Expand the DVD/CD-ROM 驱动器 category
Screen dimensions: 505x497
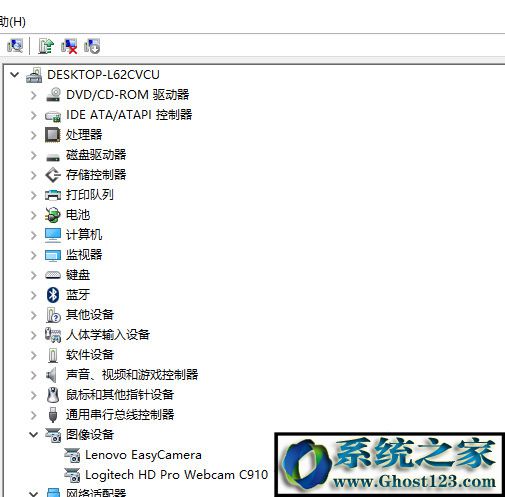point(33,95)
